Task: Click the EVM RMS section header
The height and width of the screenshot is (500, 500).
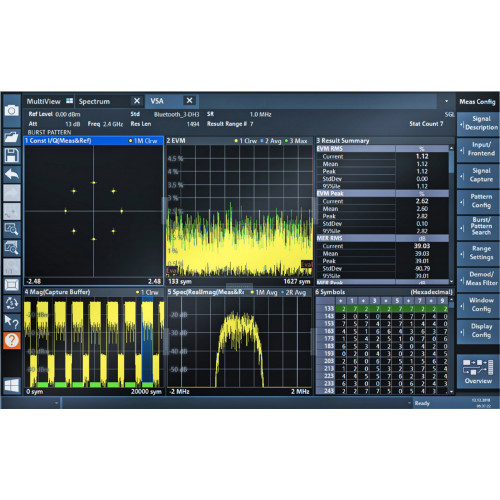Action: 382,149
